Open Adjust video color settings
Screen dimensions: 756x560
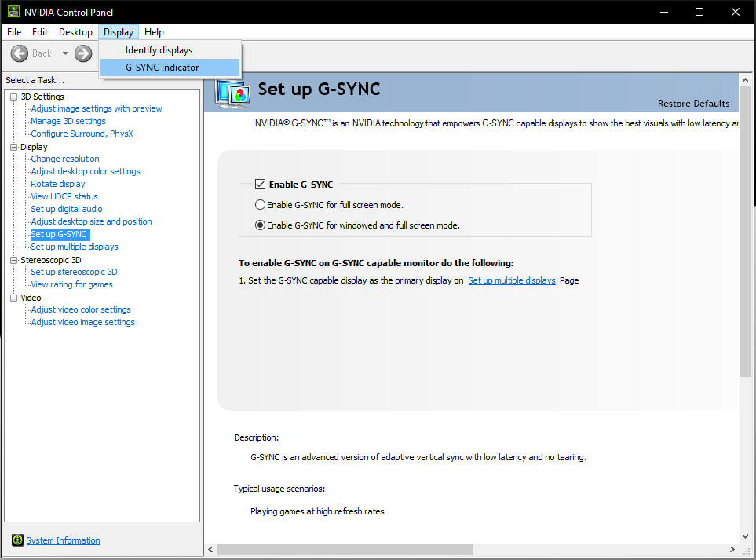(81, 309)
